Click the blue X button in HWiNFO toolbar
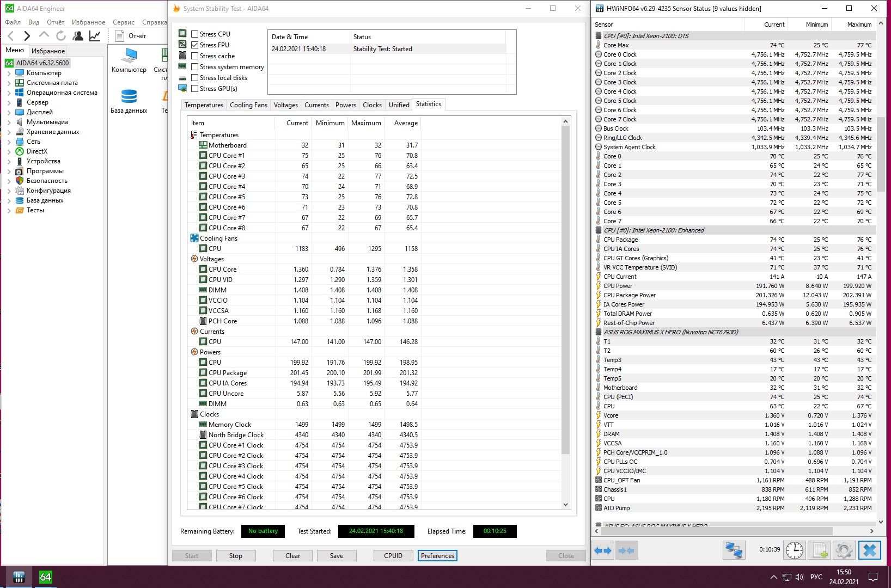Screen dimensions: 891x588 coord(870,550)
